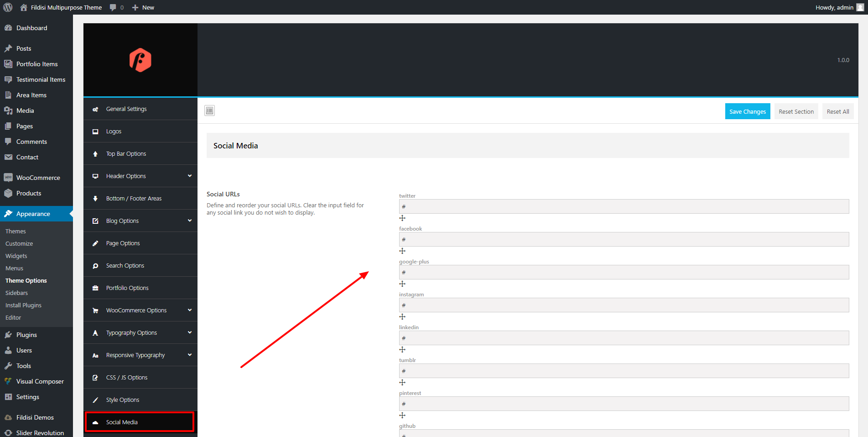Open Portfolio Items admin menu
This screenshot has height=437, width=868.
pyautogui.click(x=36, y=64)
